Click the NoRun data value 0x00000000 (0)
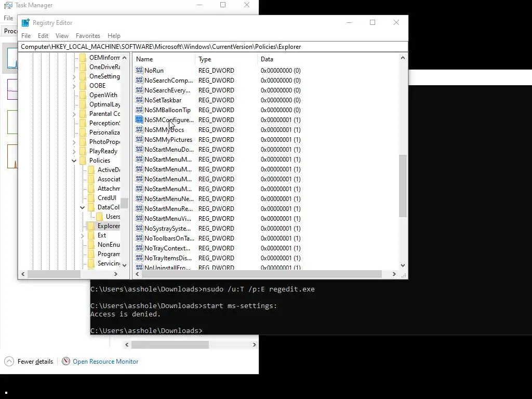 [x=281, y=70]
